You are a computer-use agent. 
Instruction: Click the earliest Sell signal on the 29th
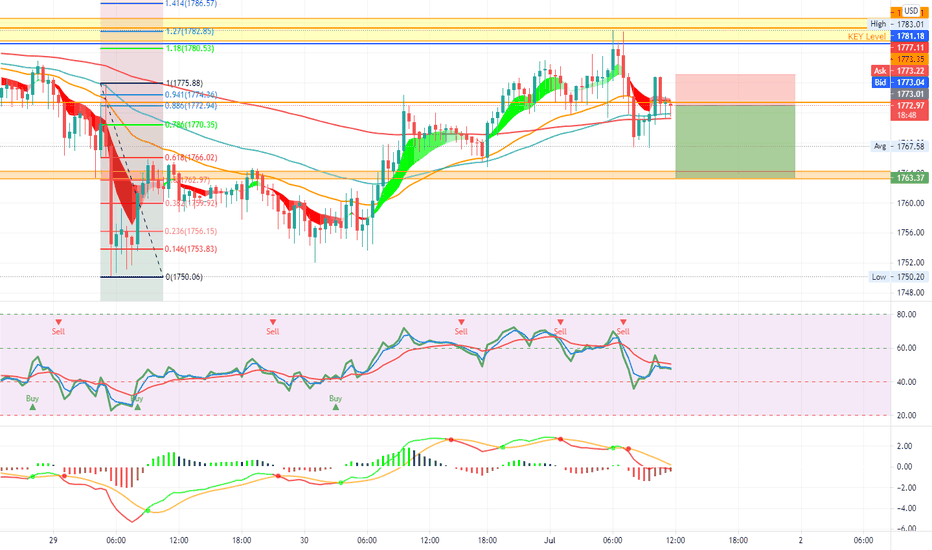click(x=58, y=328)
